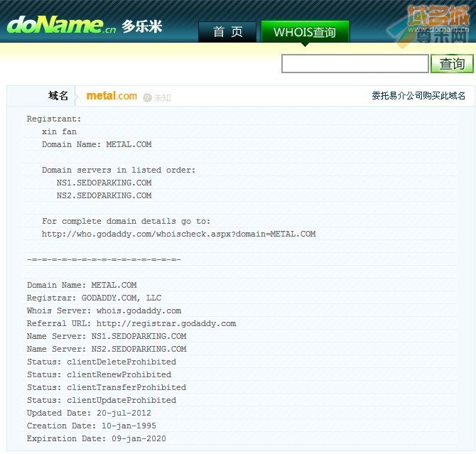Select the registrant name 'xin fan'
Image resolution: width=476 pixels, height=454 pixels.
point(59,131)
